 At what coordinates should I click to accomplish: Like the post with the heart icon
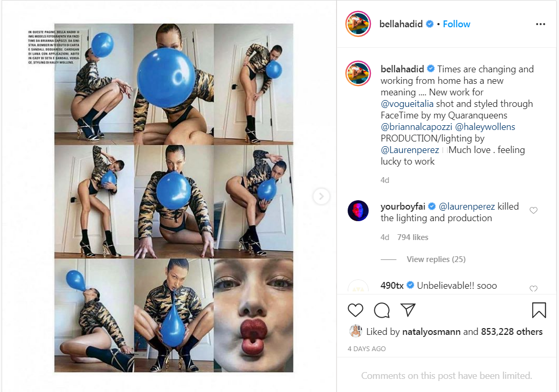coord(356,310)
